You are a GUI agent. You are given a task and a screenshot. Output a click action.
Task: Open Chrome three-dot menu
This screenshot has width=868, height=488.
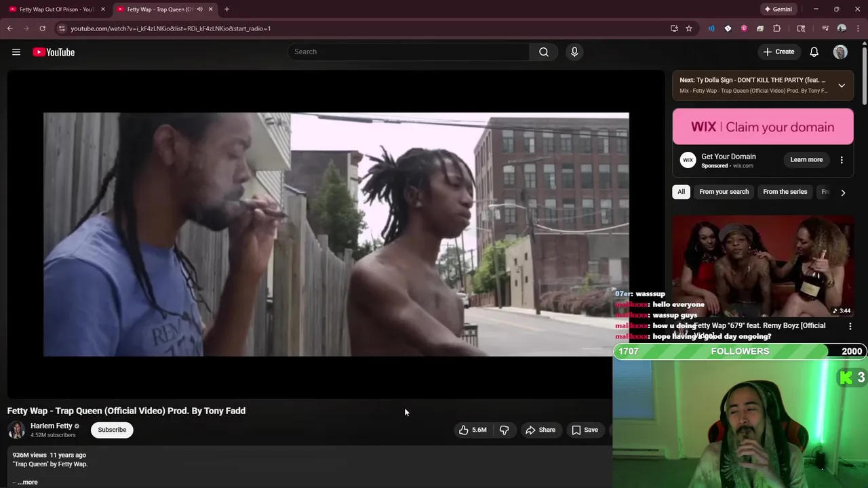pos(858,28)
